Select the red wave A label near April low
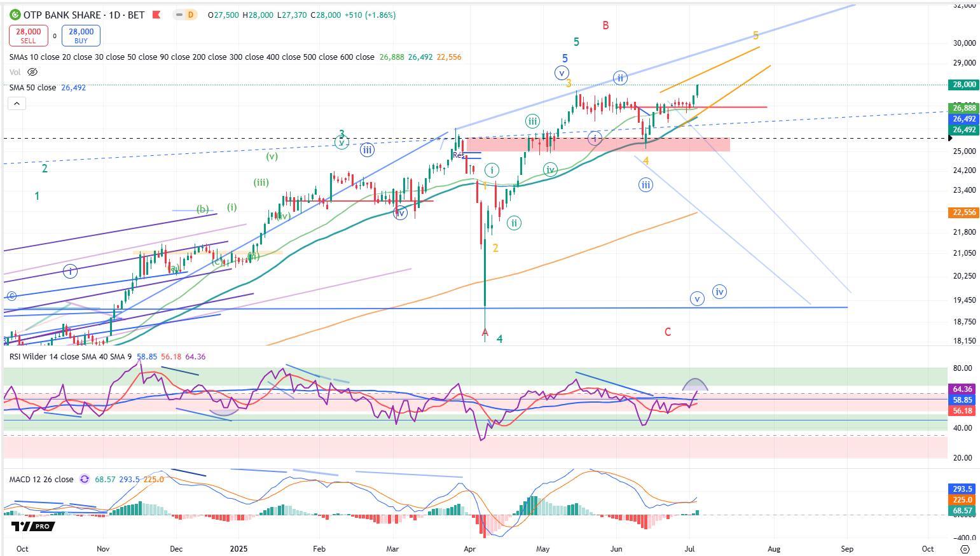The height and width of the screenshot is (556, 980). (x=485, y=333)
